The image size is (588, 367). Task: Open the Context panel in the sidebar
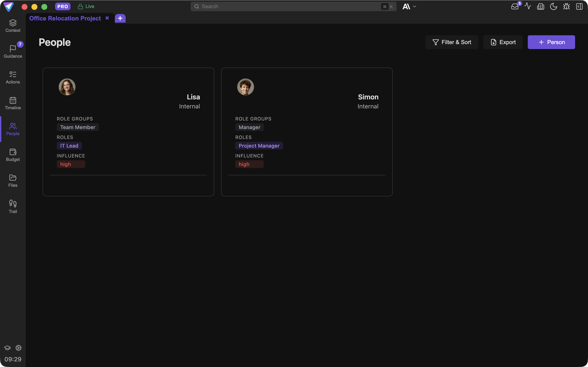[13, 25]
